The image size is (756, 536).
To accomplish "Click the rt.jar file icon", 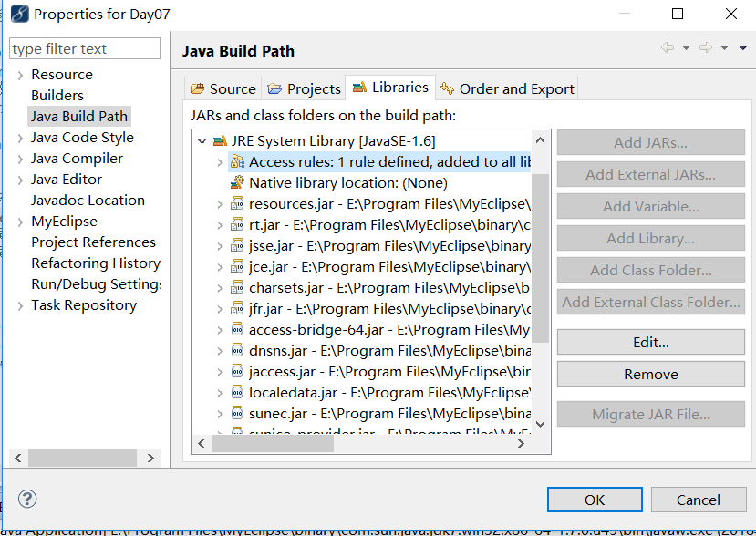I will coord(237,224).
